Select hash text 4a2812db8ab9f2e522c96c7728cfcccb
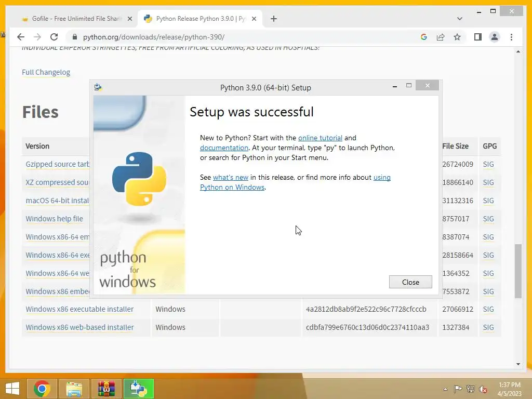This screenshot has height=399, width=532. [x=366, y=309]
